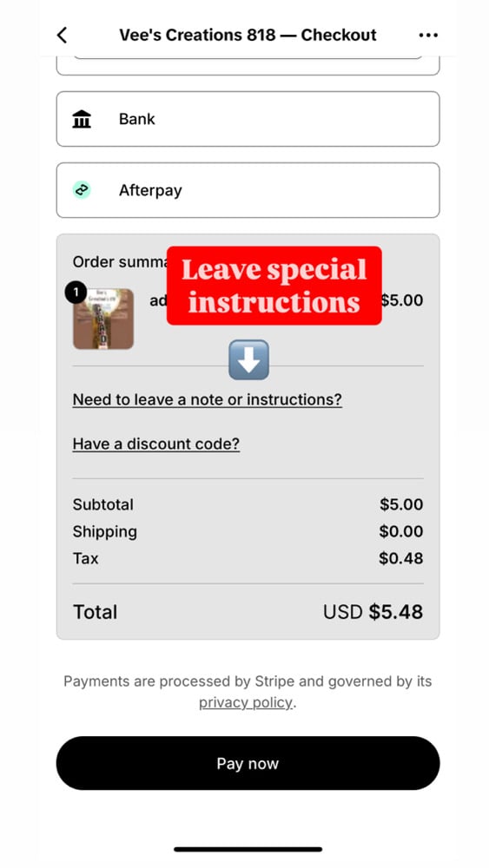Viewport: 489px width, 868px height.
Task: Tap the $0.48 tax amount
Action: pos(401,558)
